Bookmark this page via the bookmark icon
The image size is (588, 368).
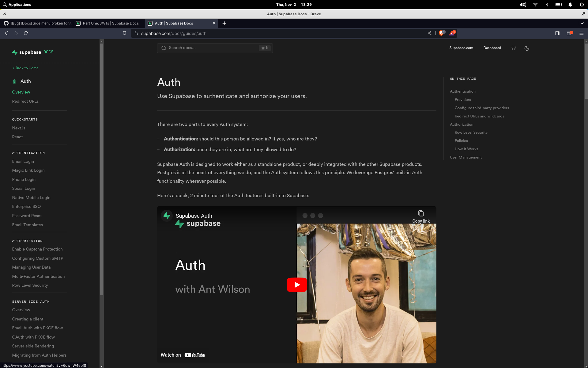tap(124, 33)
